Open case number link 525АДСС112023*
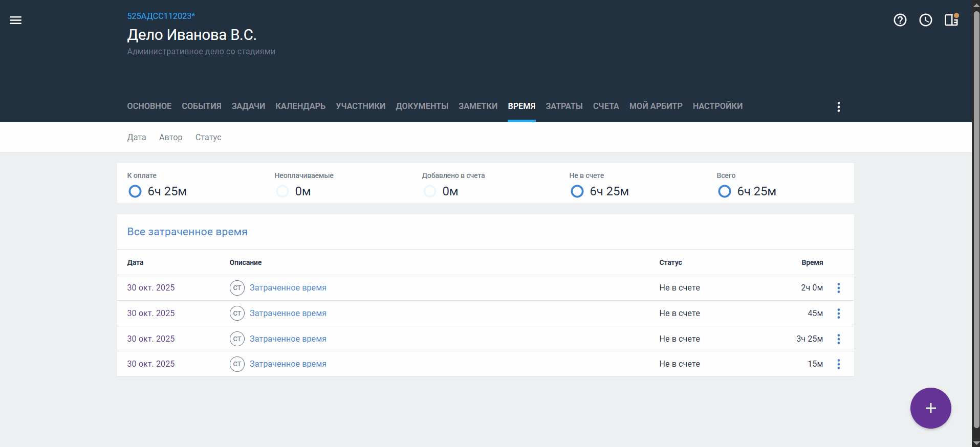The width and height of the screenshot is (980, 447). (161, 16)
